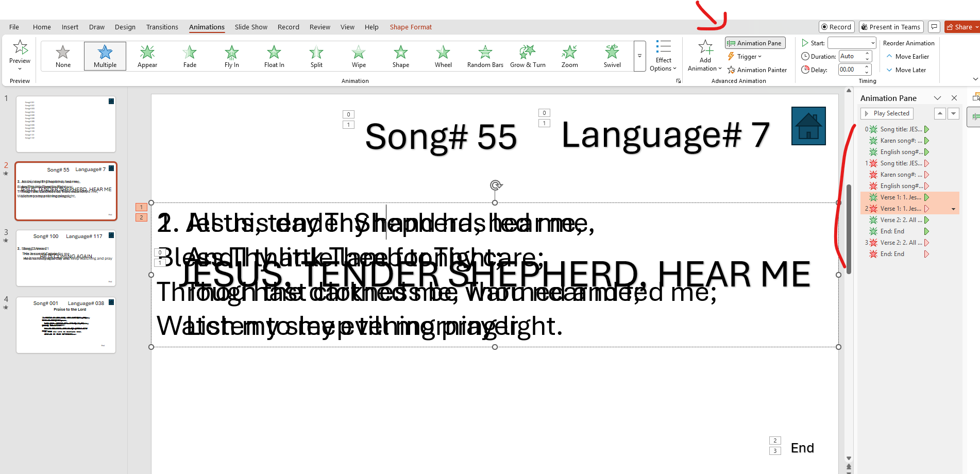This screenshot has width=980, height=474.
Task: Open the Trigger dropdown
Action: [x=745, y=57]
